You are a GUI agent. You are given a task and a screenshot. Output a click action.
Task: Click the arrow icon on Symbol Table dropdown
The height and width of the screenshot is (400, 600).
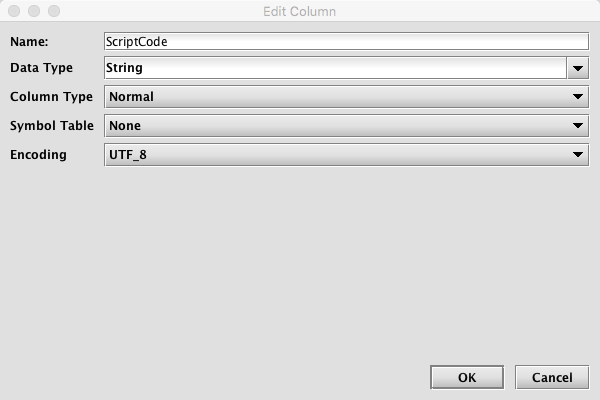point(578,126)
